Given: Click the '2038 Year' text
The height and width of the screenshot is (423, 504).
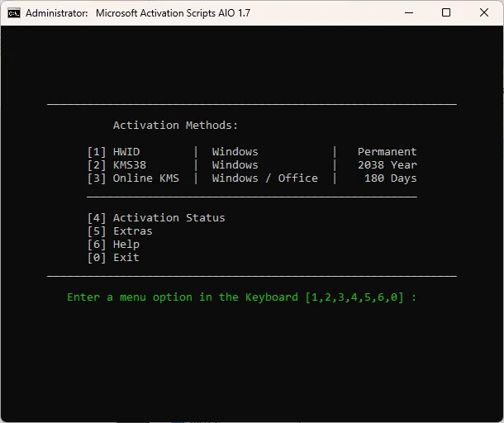Looking at the screenshot, I should pyautogui.click(x=388, y=165).
